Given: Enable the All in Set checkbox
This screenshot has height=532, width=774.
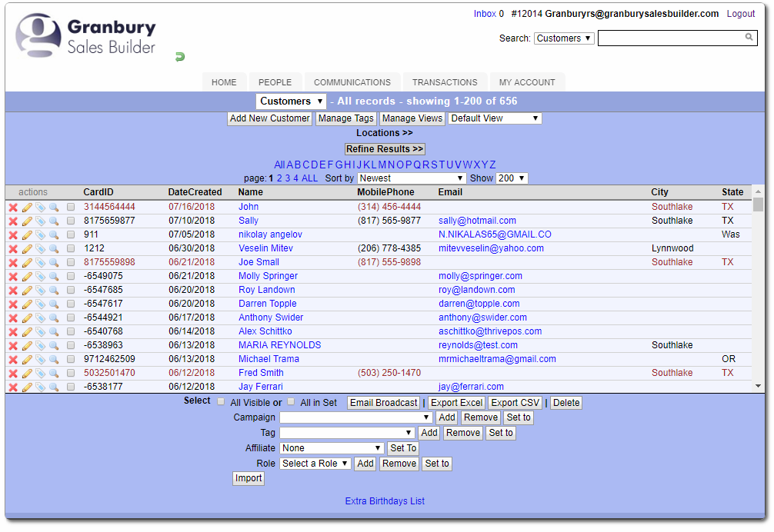Looking at the screenshot, I should tap(292, 401).
